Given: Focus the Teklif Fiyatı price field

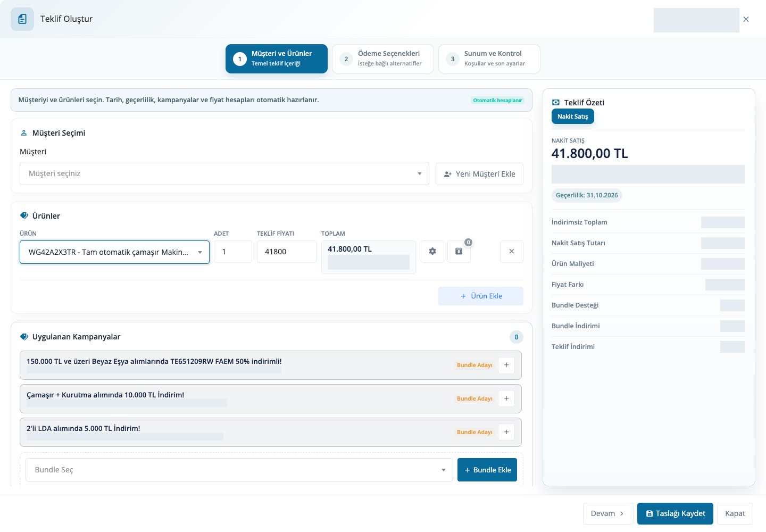Looking at the screenshot, I should tap(287, 252).
